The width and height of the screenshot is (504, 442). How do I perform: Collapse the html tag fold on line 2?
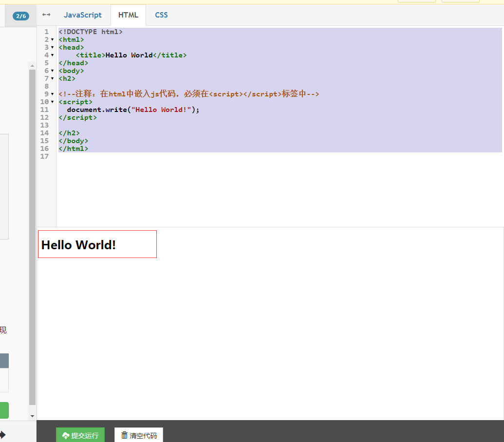[x=53, y=39]
